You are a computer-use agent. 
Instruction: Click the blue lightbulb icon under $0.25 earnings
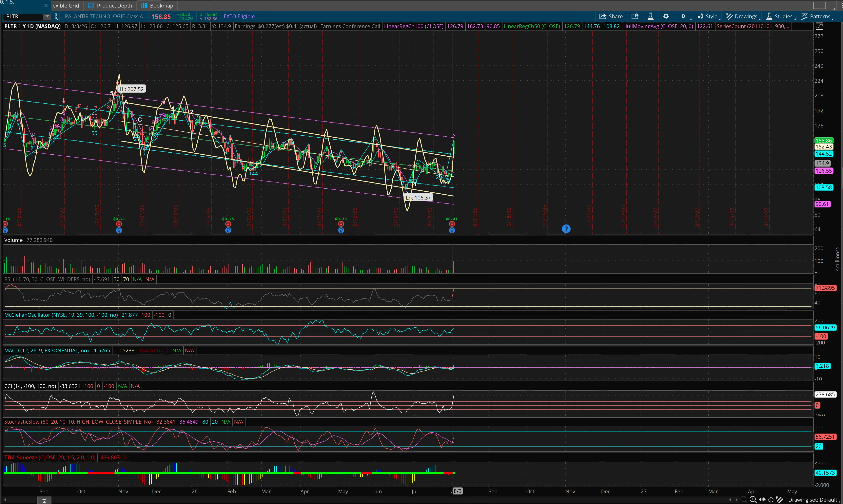point(228,230)
